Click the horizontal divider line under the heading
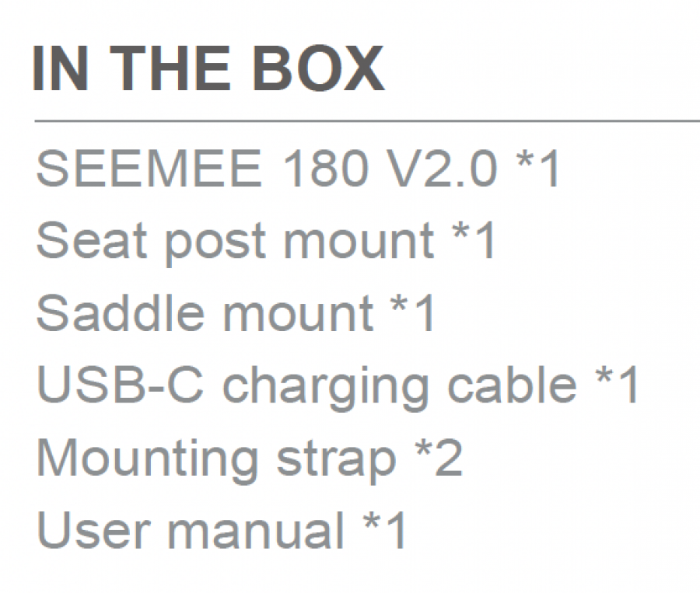Viewport: 700px width, 593px height. 366,121
